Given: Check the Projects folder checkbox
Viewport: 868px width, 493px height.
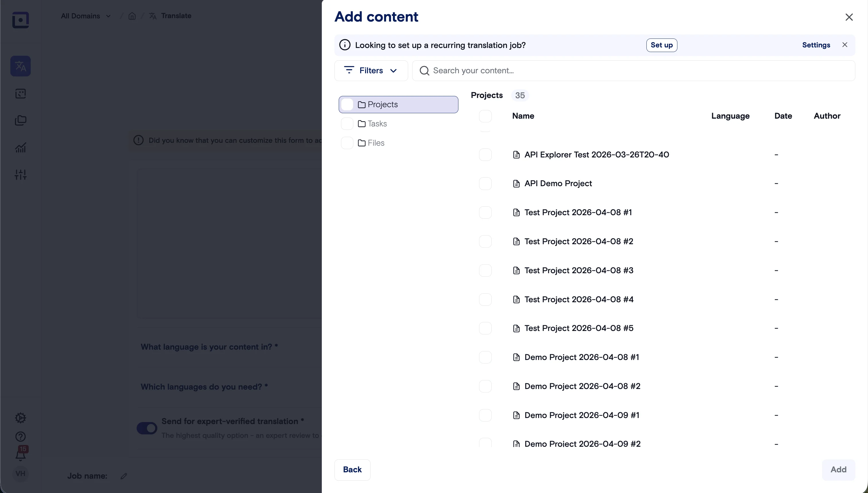Looking at the screenshot, I should coord(347,105).
